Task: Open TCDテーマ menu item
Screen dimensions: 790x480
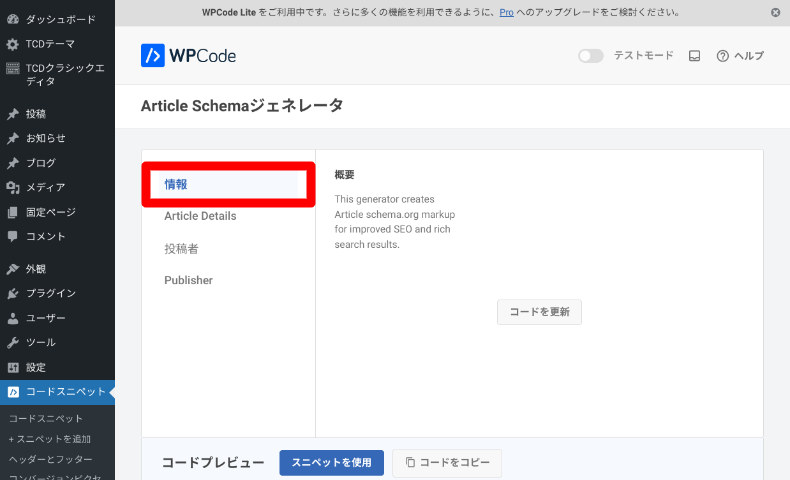Action: pyautogui.click(x=50, y=44)
